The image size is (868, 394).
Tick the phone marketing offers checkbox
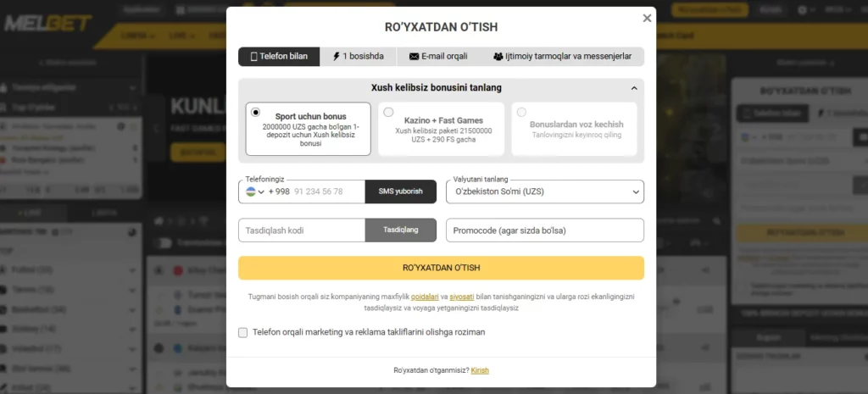tap(243, 333)
